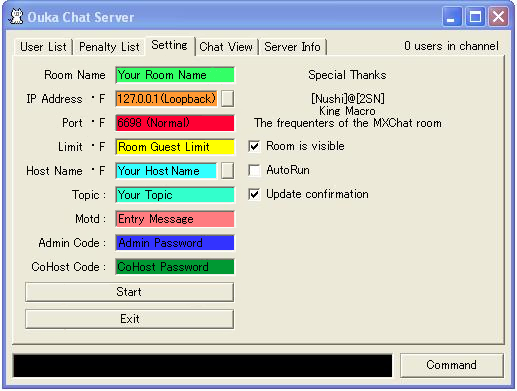
Task: Click the CoHost Password field
Action: (x=175, y=267)
